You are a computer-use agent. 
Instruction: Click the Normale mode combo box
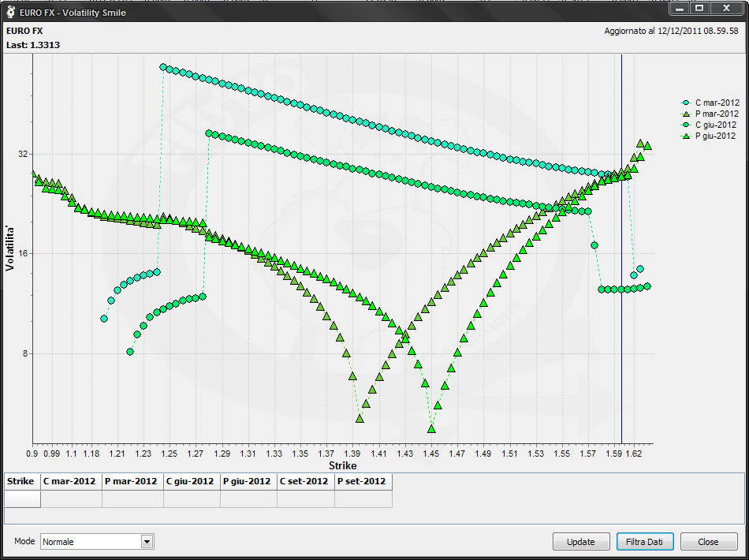point(97,541)
